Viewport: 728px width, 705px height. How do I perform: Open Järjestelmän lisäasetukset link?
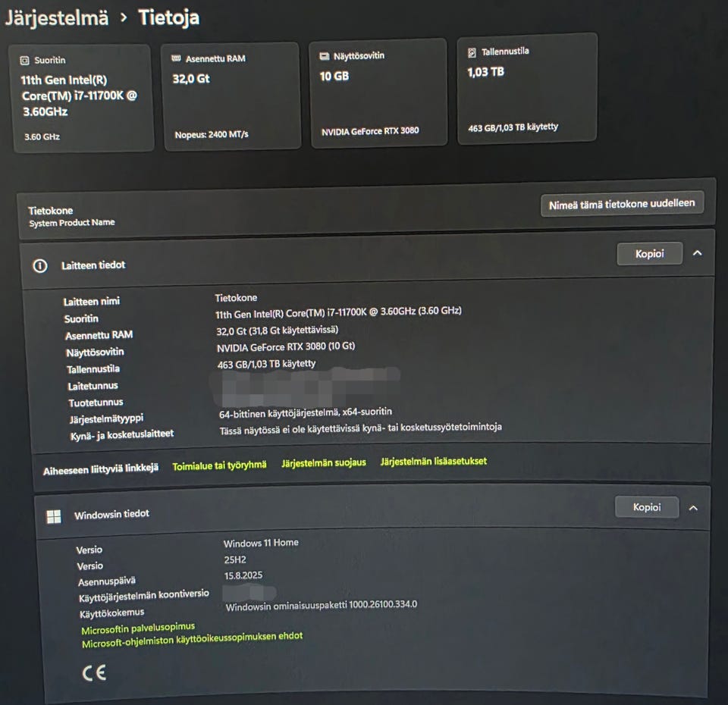coord(434,462)
